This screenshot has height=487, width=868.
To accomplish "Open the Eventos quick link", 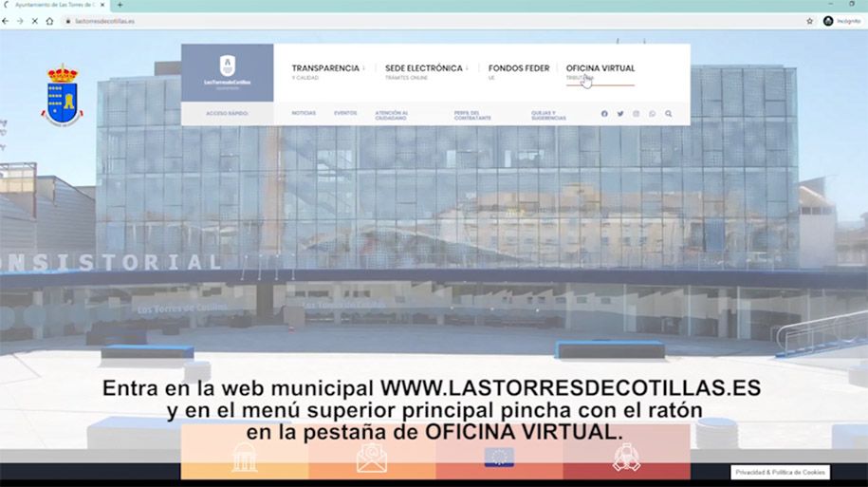I will (345, 113).
